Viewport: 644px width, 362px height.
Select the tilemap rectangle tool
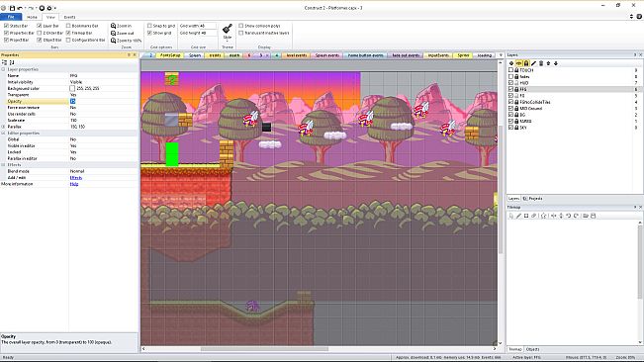click(x=526, y=216)
